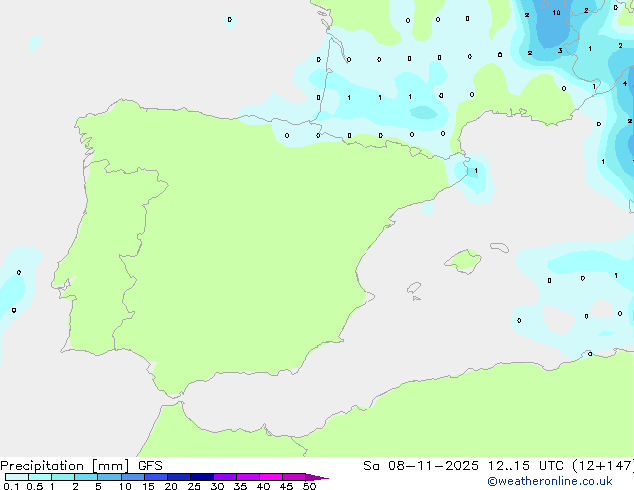Pick the 10–15 mm legend color swatch

tap(132, 477)
